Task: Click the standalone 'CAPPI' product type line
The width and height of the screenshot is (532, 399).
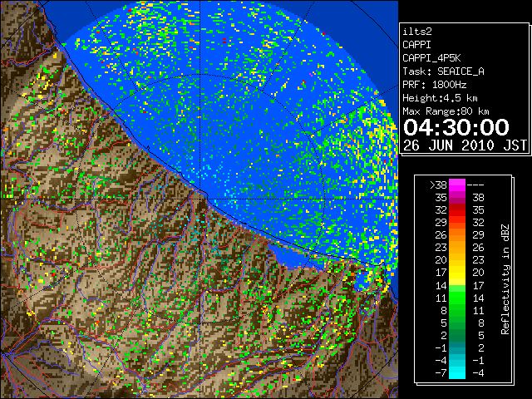Action: 417,45
